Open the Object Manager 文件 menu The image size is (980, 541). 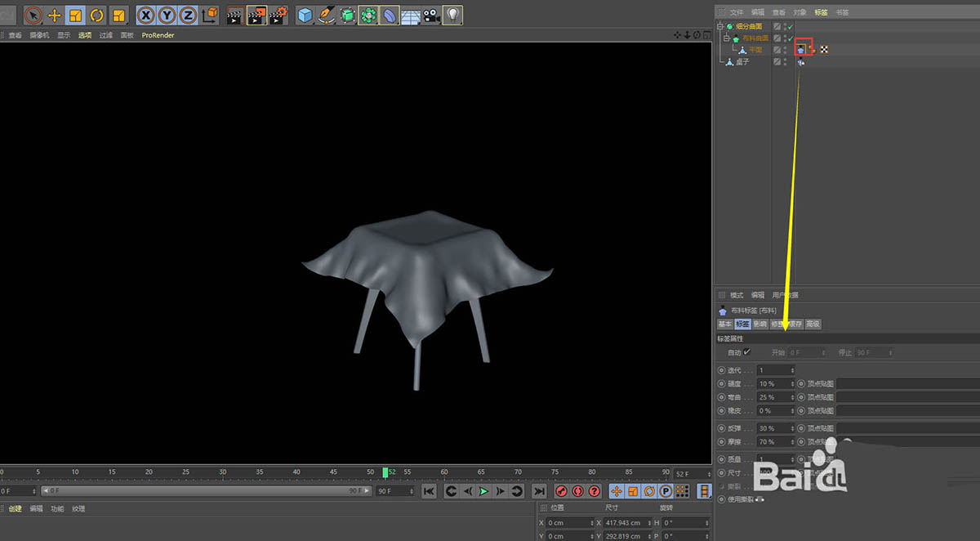click(x=737, y=12)
